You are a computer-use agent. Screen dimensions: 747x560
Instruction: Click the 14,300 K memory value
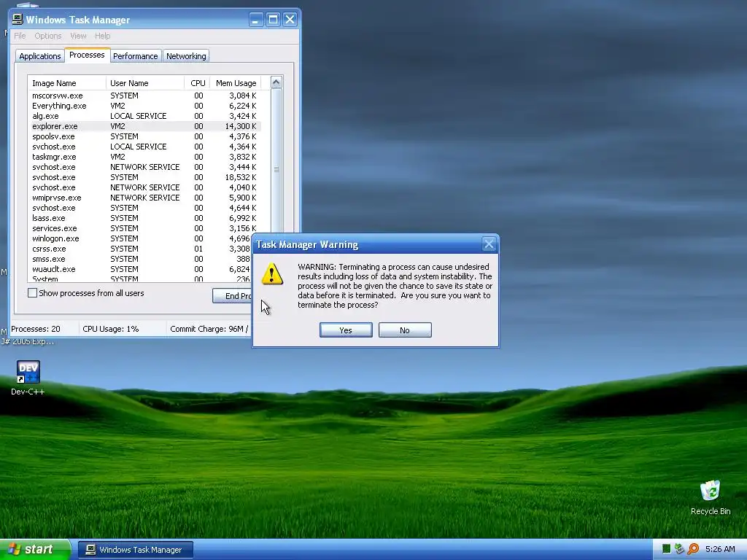point(241,126)
